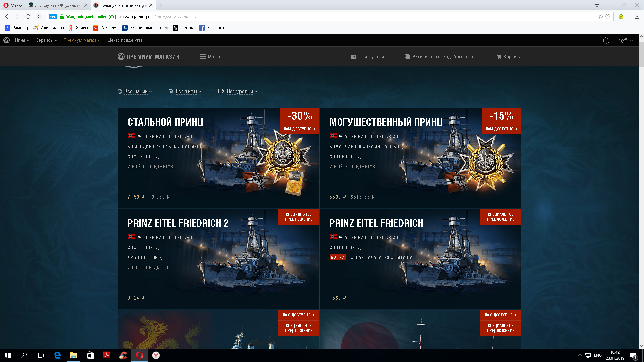Expand the myfff account dropdown
This screenshot has width=644, height=362.
tap(625, 40)
